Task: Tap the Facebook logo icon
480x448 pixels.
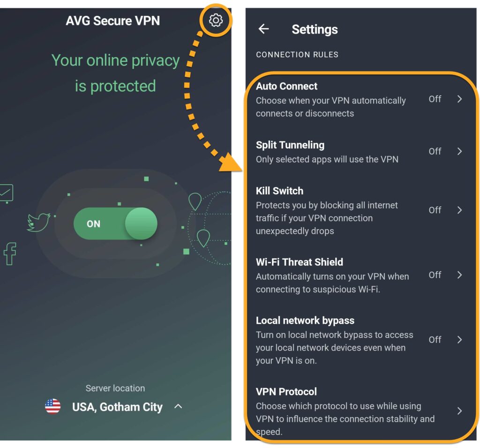Action: pos(10,254)
